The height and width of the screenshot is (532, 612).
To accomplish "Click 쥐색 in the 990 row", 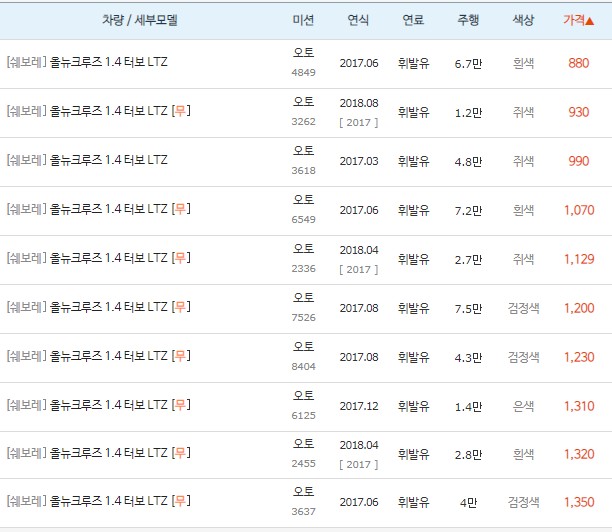I will pos(523,161).
